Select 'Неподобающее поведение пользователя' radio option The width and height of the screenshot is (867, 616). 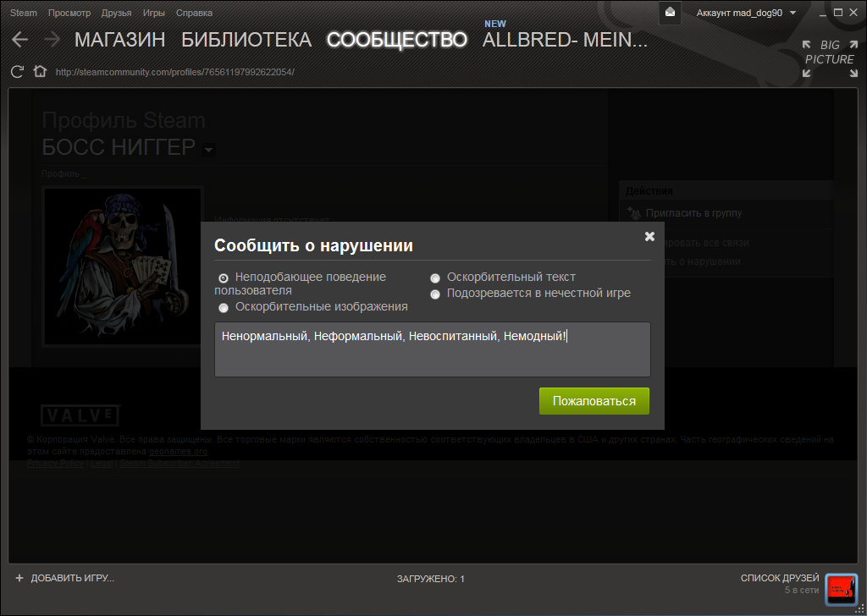224,278
